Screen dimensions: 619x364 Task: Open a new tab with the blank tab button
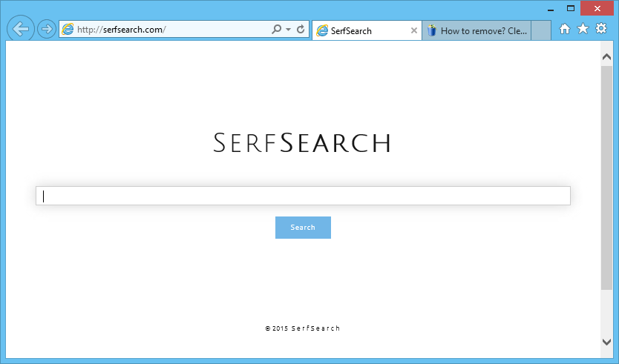tap(541, 30)
